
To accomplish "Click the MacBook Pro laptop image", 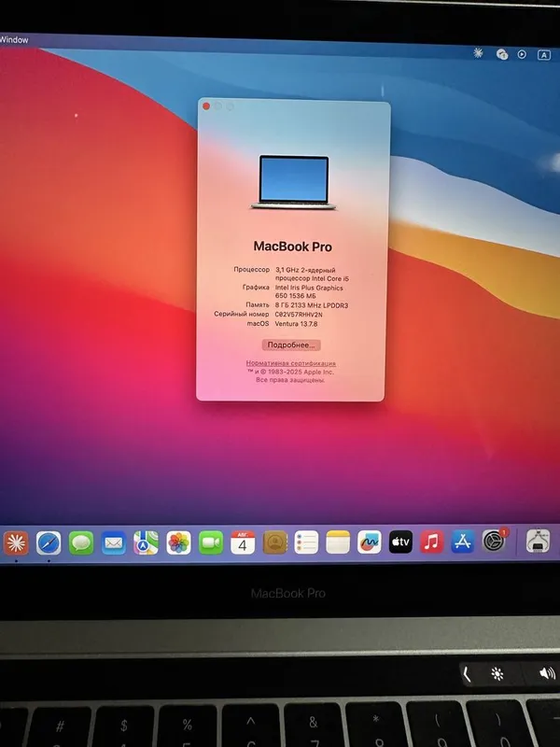I will [294, 182].
